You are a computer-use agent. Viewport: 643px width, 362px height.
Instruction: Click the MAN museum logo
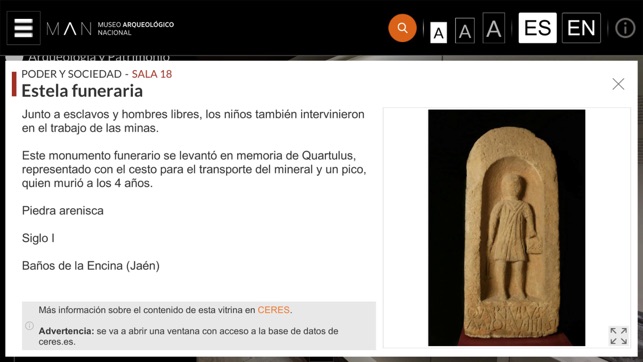tap(69, 29)
